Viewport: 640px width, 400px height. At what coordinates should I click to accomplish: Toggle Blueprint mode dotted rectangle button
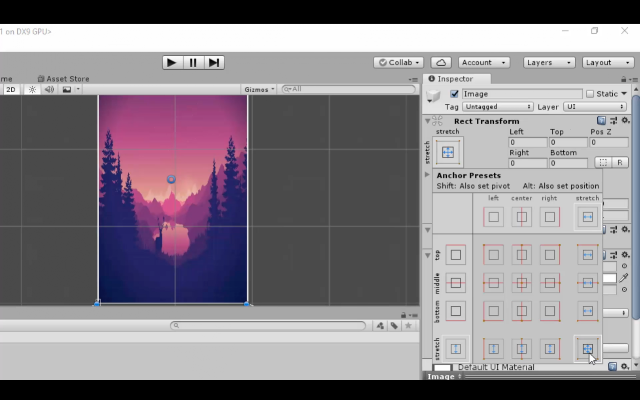pos(603,162)
